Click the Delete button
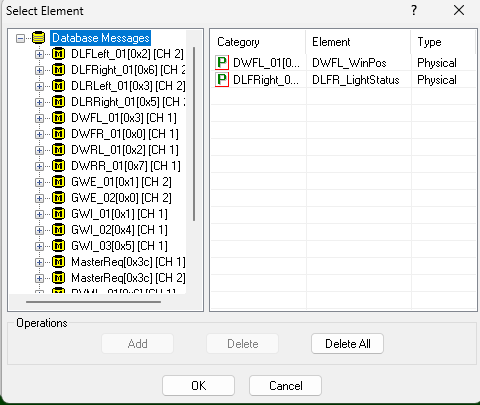This screenshot has height=405, width=480. [242, 344]
